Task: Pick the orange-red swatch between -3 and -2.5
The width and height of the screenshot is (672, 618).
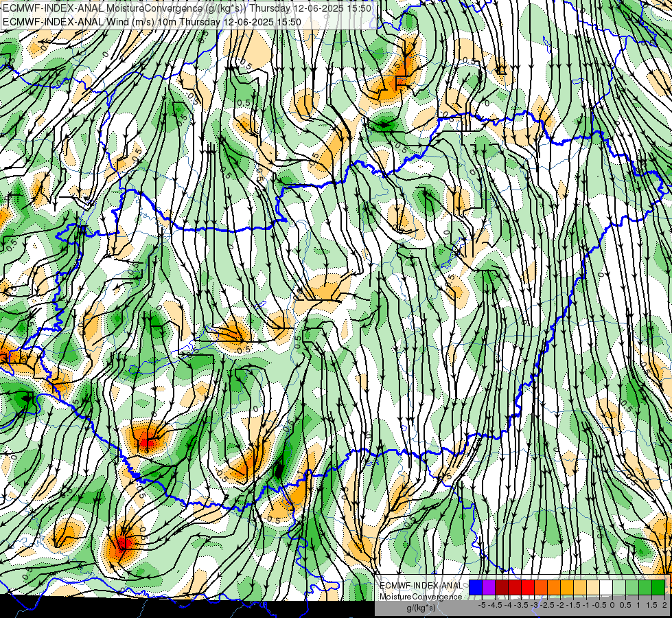Action: [x=541, y=587]
